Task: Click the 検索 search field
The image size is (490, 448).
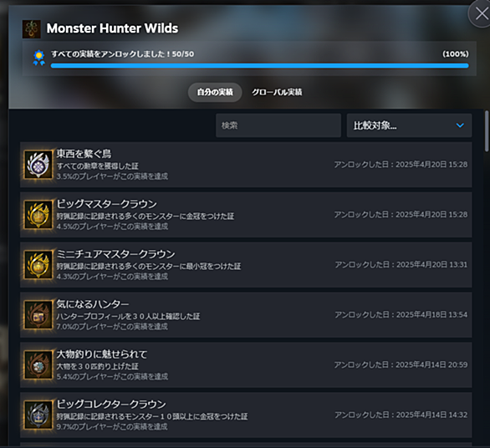Action: point(278,125)
